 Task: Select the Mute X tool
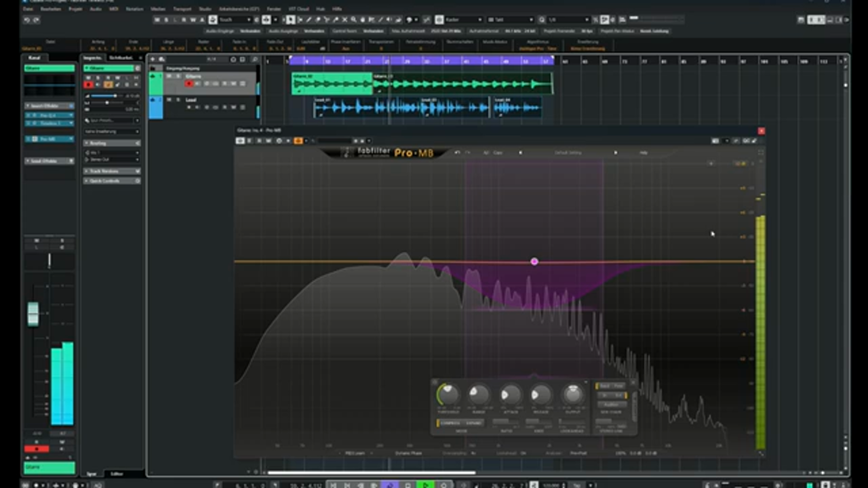click(344, 20)
